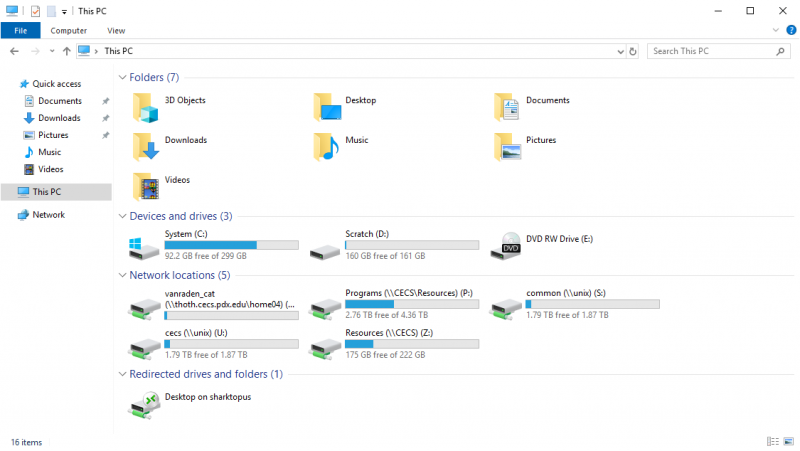Select Quick access in navigation pane
800x451 pixels.
(x=56, y=84)
